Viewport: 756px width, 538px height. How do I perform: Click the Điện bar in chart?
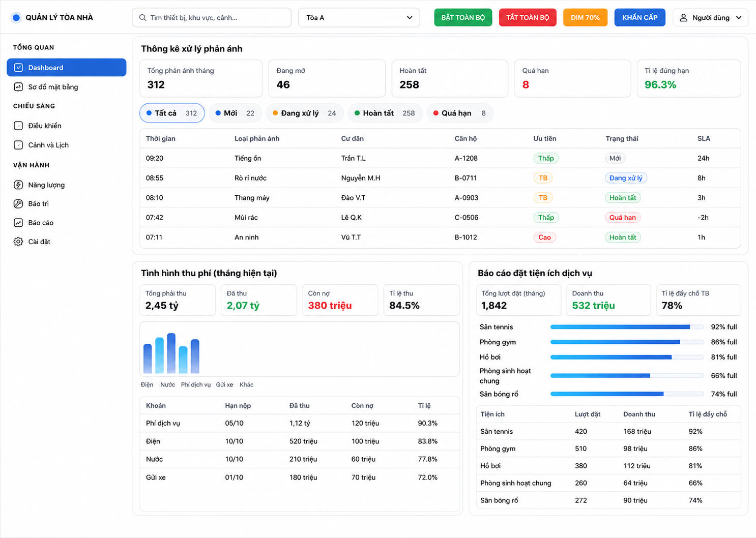pos(148,358)
